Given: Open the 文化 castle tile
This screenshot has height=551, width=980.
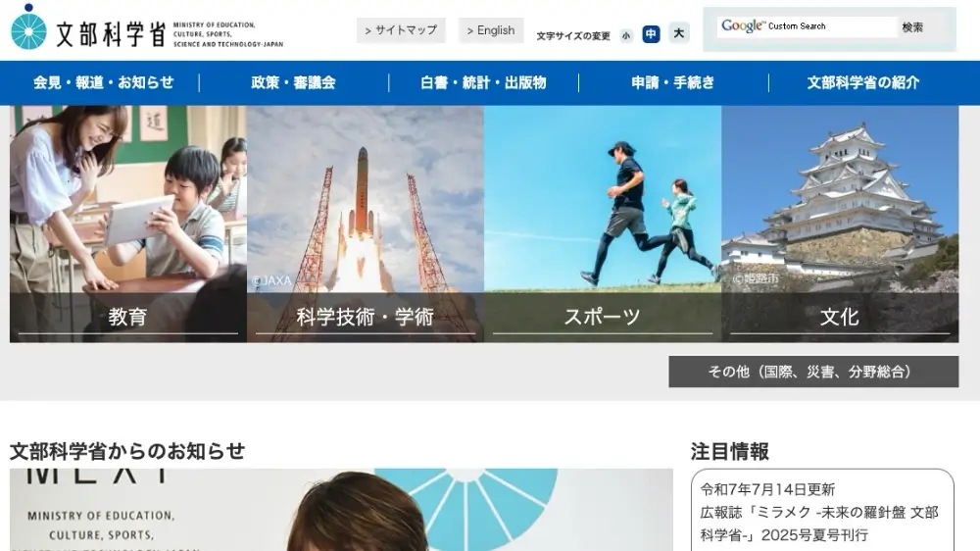Looking at the screenshot, I should pos(840,224).
